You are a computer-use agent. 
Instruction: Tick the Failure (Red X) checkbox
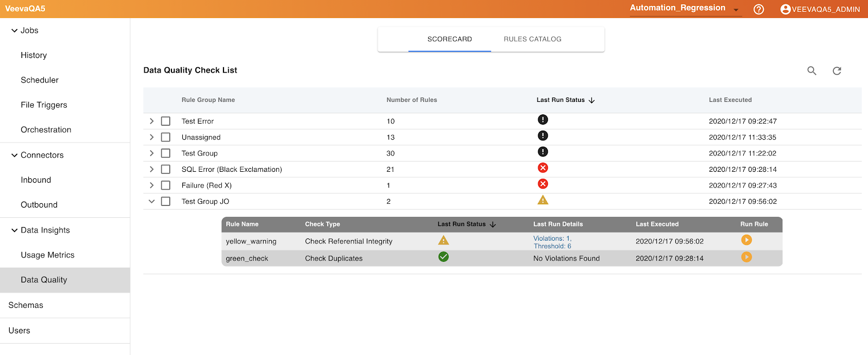pos(165,185)
